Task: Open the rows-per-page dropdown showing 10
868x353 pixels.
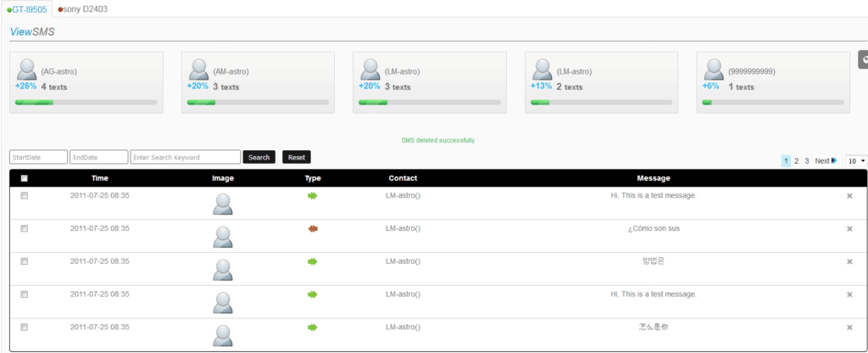Action: tap(856, 160)
